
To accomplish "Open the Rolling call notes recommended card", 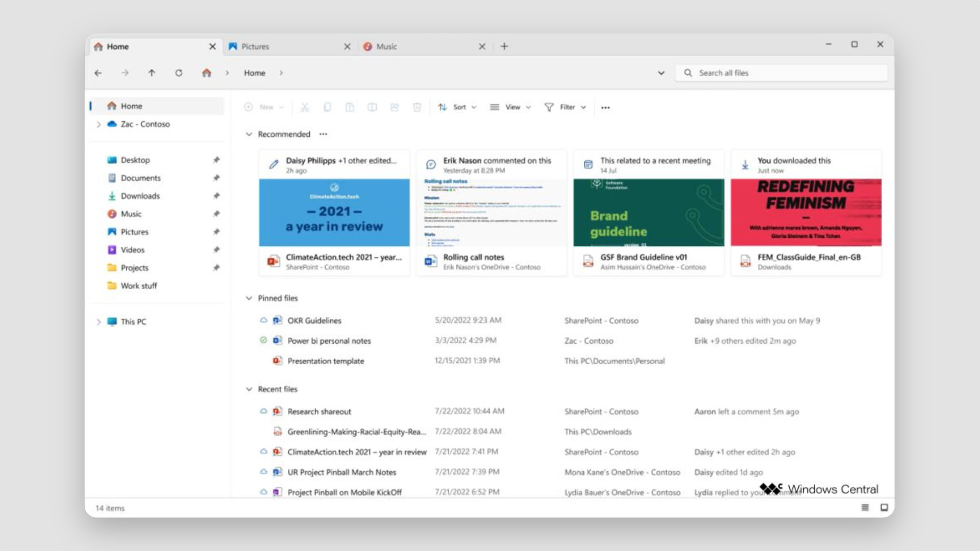I will click(x=492, y=213).
